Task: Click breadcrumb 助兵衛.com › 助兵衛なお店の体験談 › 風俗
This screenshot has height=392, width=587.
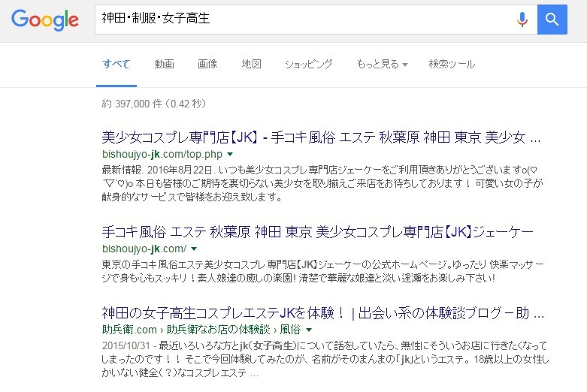Action: pos(201,330)
